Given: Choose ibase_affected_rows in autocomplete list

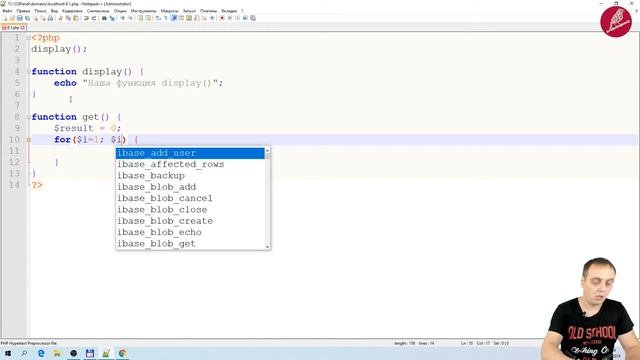Looking at the screenshot, I should click(x=190, y=164).
